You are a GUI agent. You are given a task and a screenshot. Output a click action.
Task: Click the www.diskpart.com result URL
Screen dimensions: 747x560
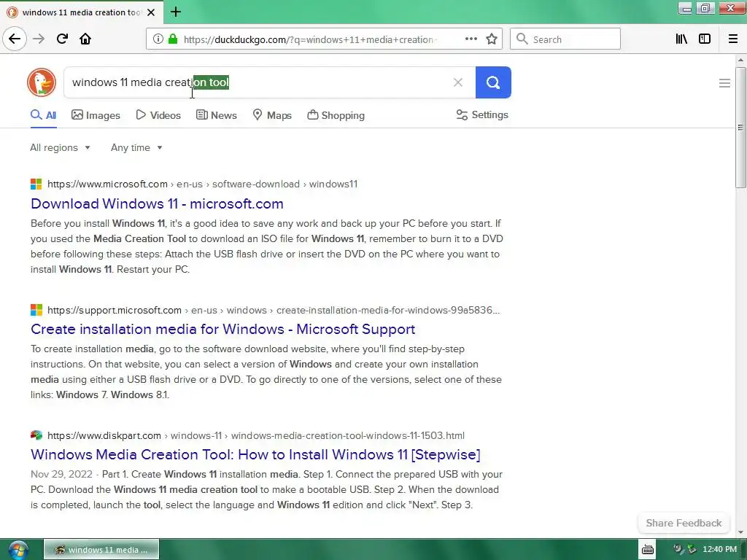256,435
